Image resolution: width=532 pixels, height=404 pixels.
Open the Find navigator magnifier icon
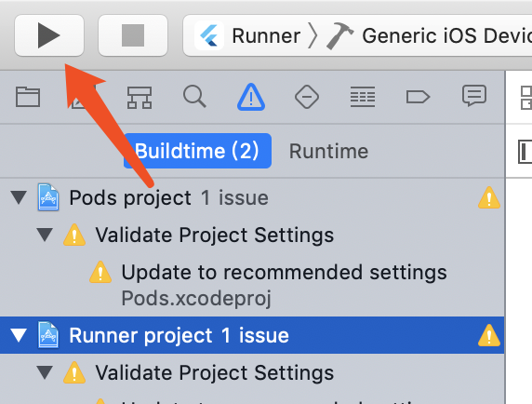(x=194, y=97)
